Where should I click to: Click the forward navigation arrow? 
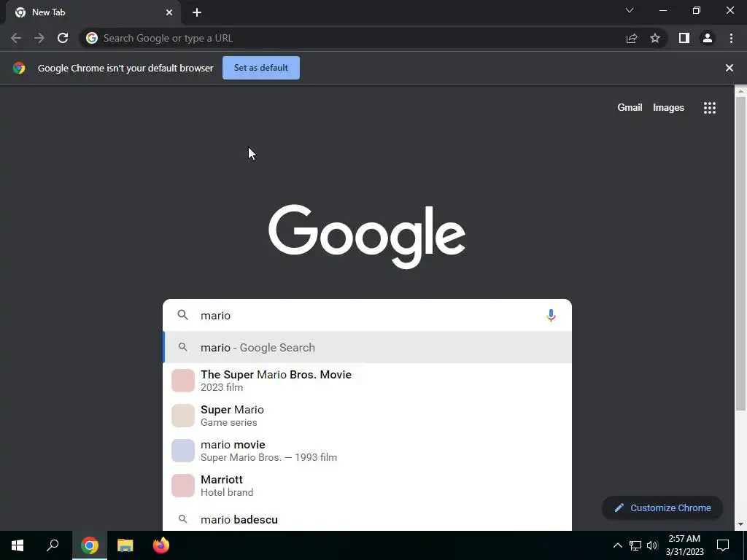point(39,38)
